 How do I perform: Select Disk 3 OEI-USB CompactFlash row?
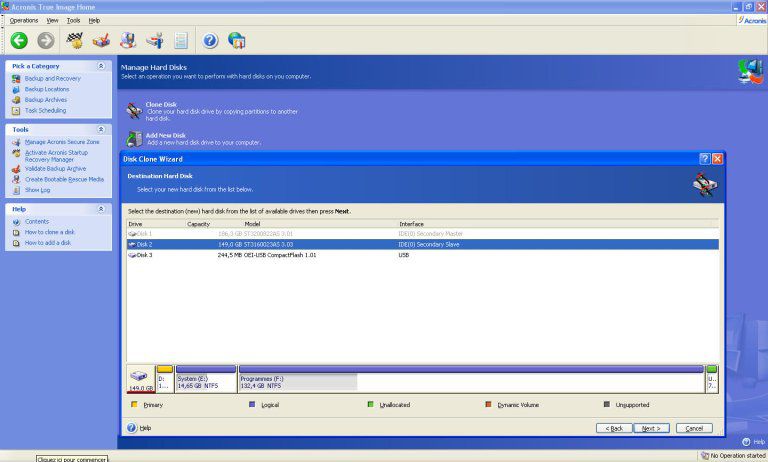tap(423, 255)
